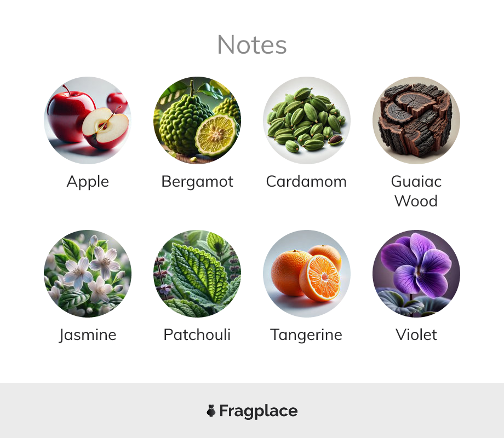Screen dimensions: 504x438
Task: Click the Tangerine text label
Action: click(x=306, y=335)
